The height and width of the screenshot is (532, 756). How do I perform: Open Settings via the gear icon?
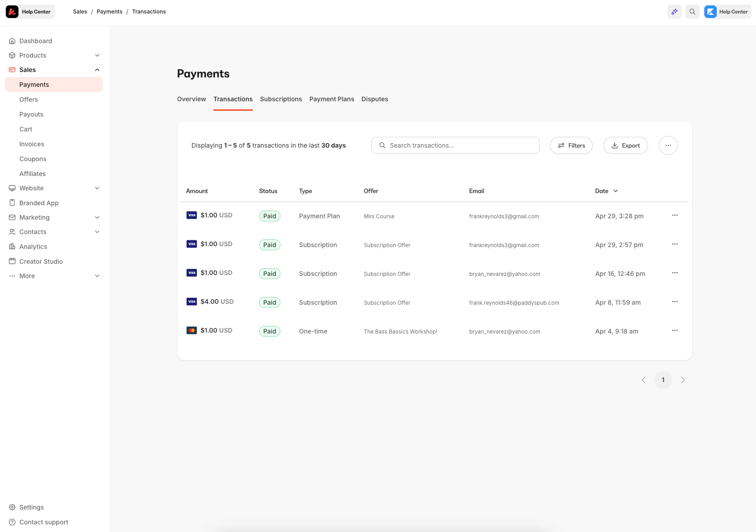(x=31, y=507)
